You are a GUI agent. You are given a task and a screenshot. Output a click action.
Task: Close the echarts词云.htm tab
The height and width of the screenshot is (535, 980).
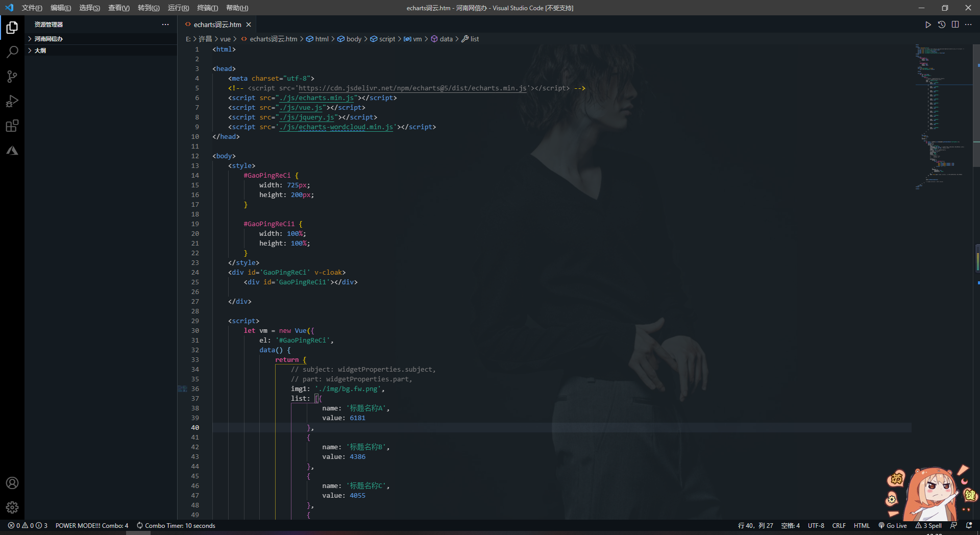click(249, 25)
